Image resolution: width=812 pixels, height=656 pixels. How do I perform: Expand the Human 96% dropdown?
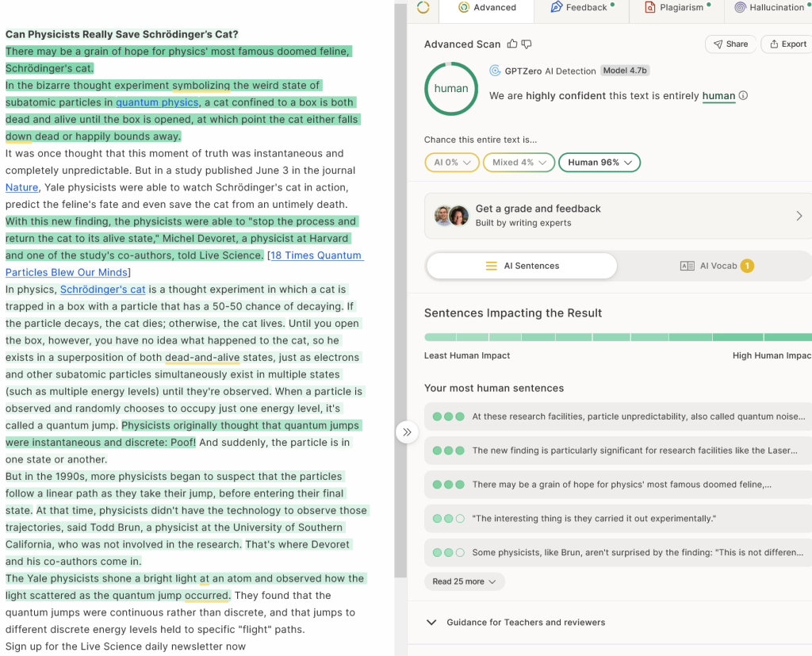(x=599, y=162)
